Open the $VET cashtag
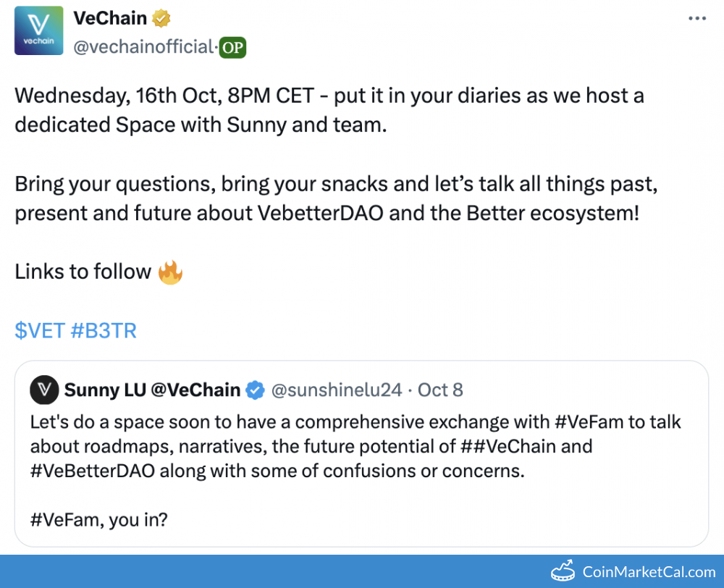This screenshot has height=588, width=724. pyautogui.click(x=38, y=331)
